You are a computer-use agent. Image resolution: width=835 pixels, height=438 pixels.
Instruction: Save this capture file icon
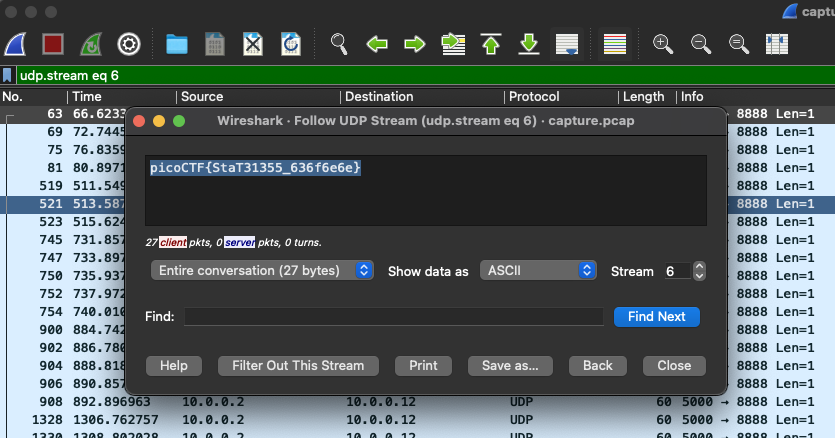[x=215, y=44]
